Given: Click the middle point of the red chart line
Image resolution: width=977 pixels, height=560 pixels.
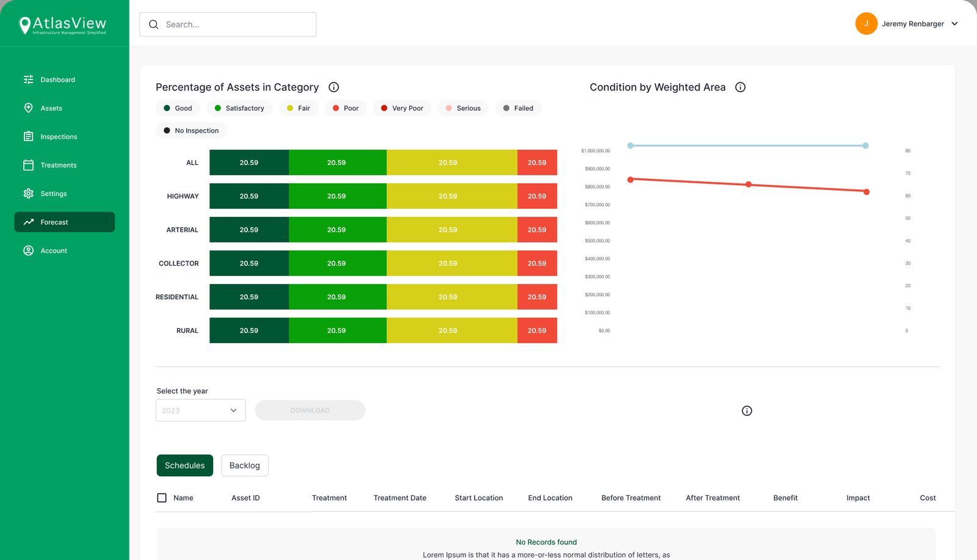Looking at the screenshot, I should [x=748, y=184].
